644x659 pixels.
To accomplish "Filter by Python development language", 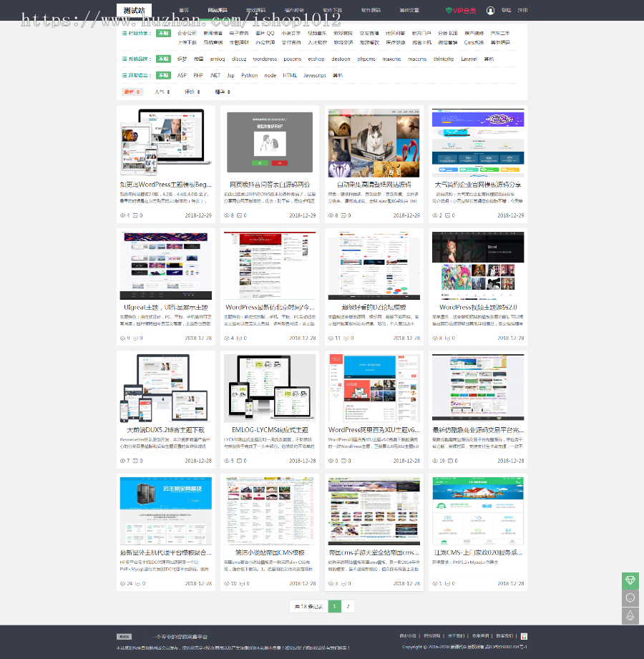I will click(249, 76).
